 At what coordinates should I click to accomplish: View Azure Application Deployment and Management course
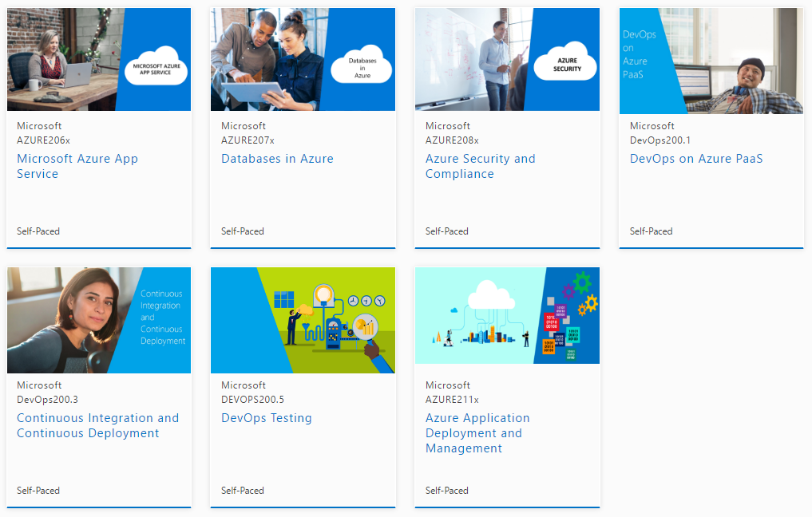click(477, 433)
